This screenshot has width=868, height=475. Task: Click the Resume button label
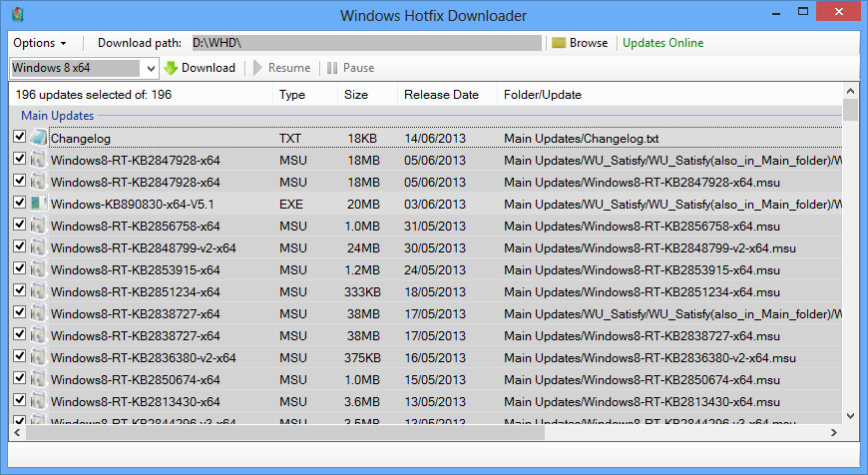289,68
